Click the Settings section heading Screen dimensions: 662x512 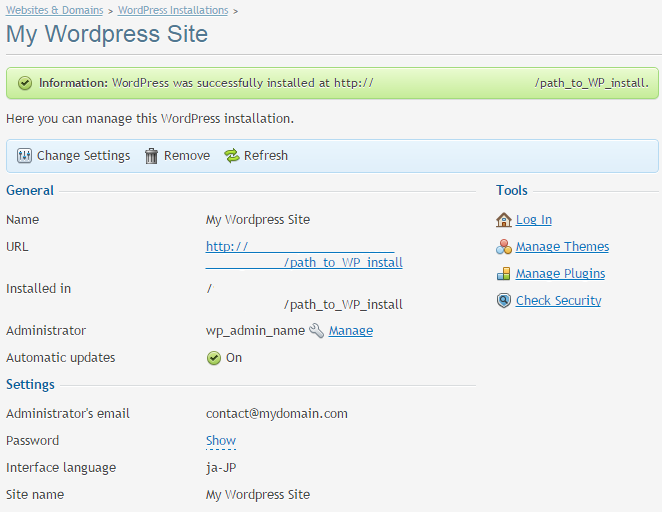[x=30, y=385]
